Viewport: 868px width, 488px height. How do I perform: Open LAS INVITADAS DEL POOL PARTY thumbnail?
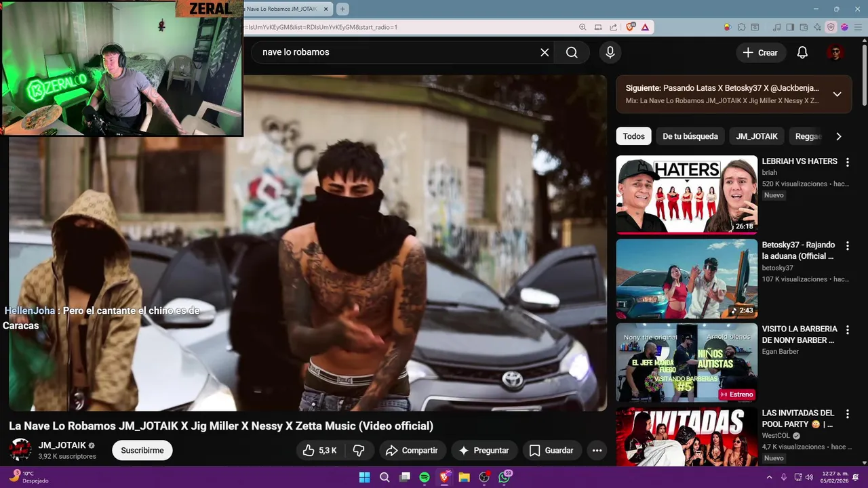tap(686, 436)
